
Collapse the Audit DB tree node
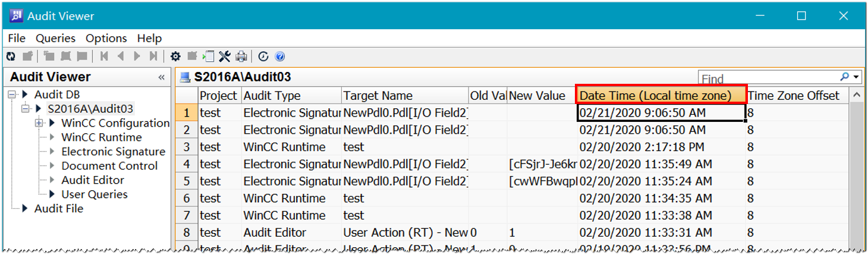[x=12, y=95]
